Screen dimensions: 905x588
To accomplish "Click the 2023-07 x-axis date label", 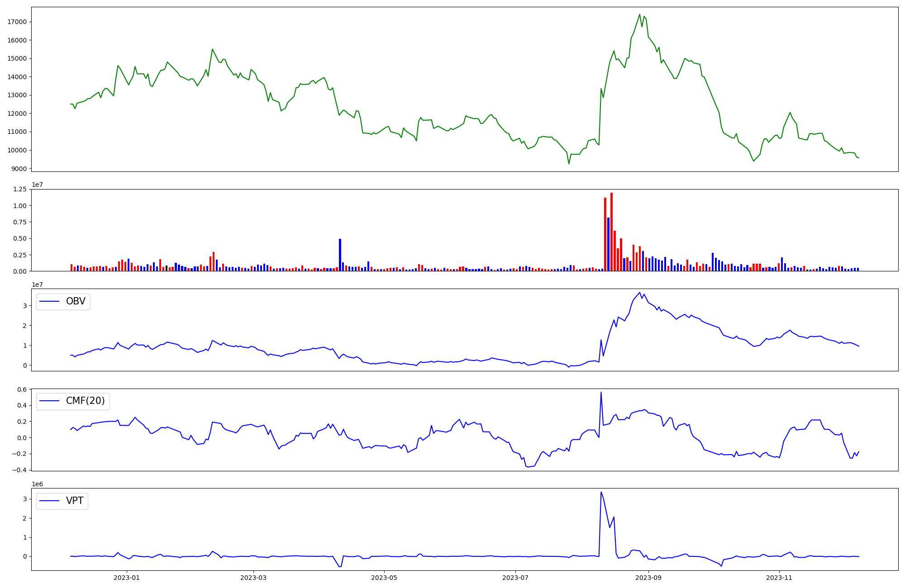I will pyautogui.click(x=515, y=578).
